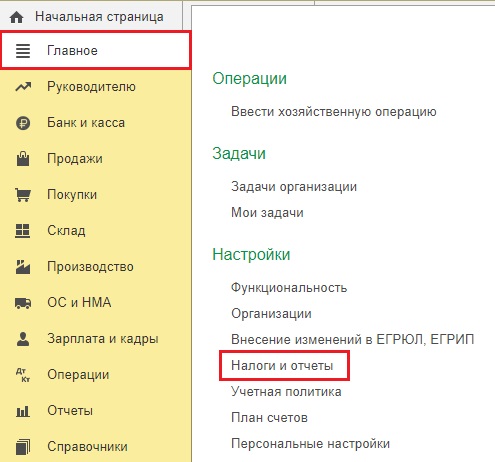The width and height of the screenshot is (495, 462).
Task: Click the truck icon for ОС и НМА
Action: tap(23, 303)
